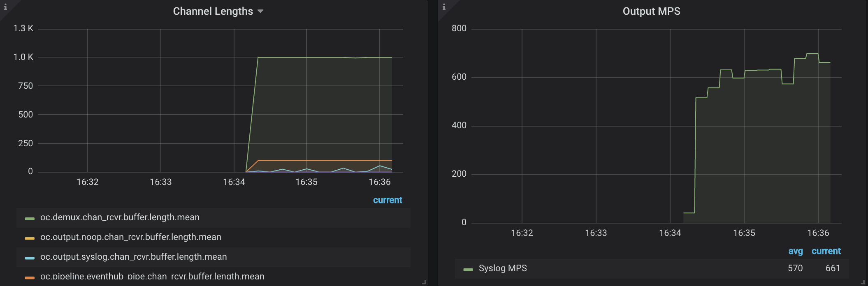Click the Channel Lengths panel info icon
Viewport: 868px width, 286px height.
[5, 7]
